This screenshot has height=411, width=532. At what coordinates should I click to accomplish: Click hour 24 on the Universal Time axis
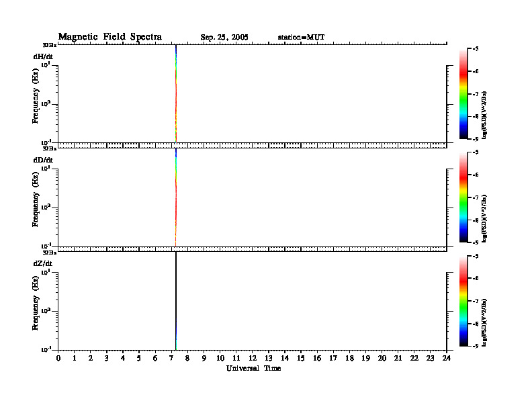coord(447,358)
